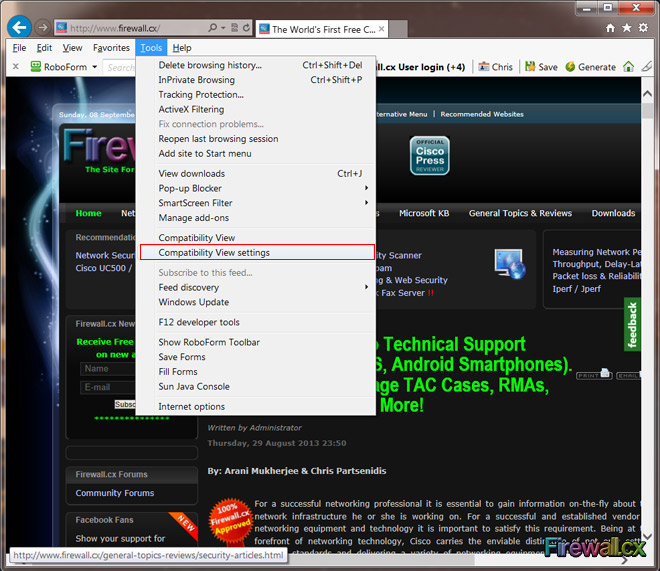The image size is (660, 571).
Task: Open the Tools gear icon
Action: click(x=643, y=28)
